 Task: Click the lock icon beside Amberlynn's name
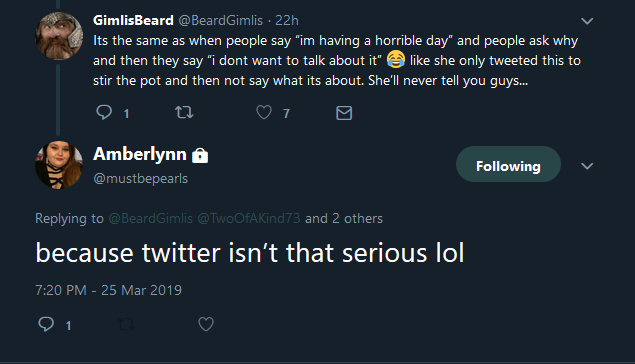(x=200, y=155)
